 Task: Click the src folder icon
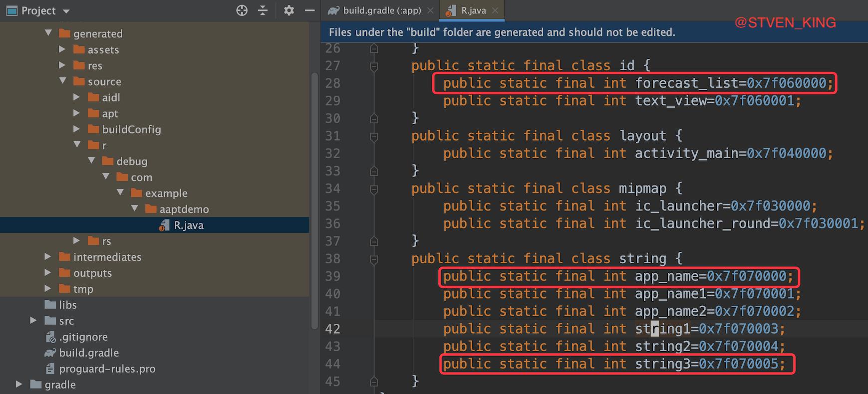click(x=50, y=321)
